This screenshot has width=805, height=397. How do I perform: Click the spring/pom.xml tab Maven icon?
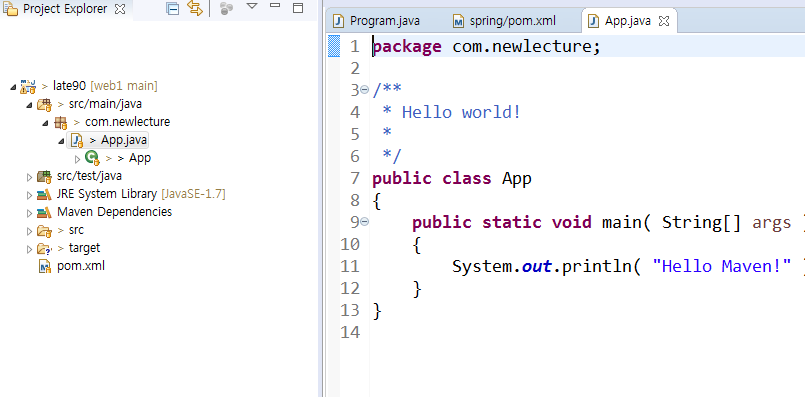[458, 21]
